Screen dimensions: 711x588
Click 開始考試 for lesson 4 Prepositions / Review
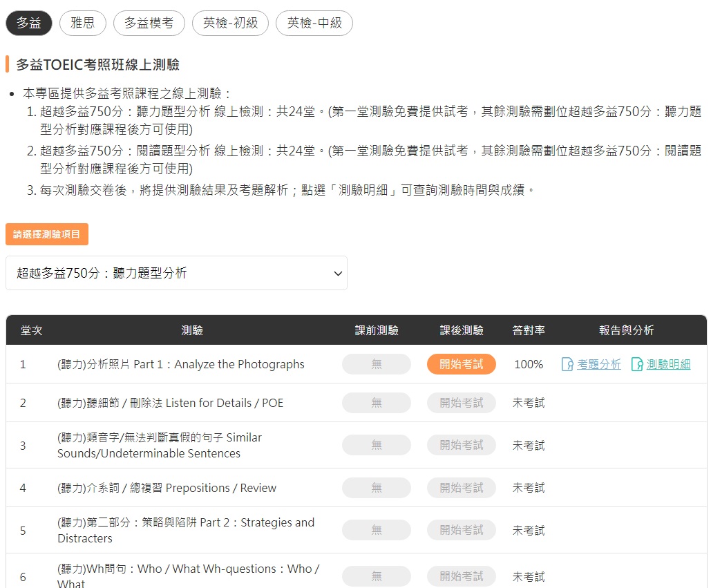(x=462, y=488)
